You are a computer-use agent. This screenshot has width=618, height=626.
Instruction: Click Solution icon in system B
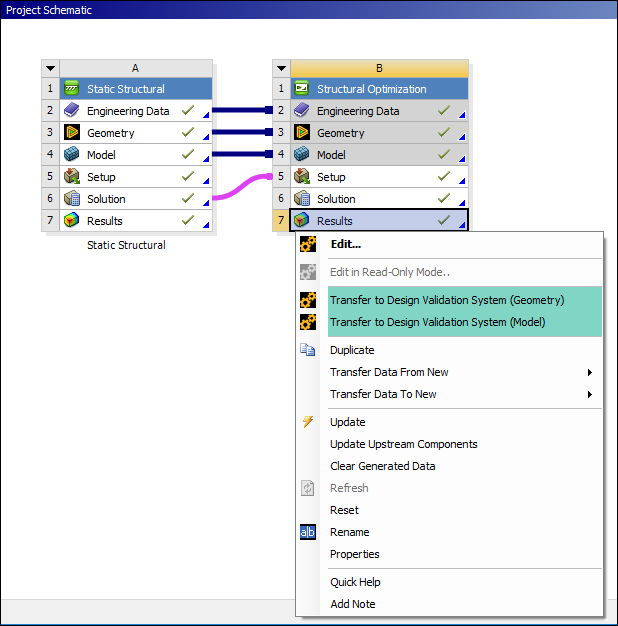(302, 198)
